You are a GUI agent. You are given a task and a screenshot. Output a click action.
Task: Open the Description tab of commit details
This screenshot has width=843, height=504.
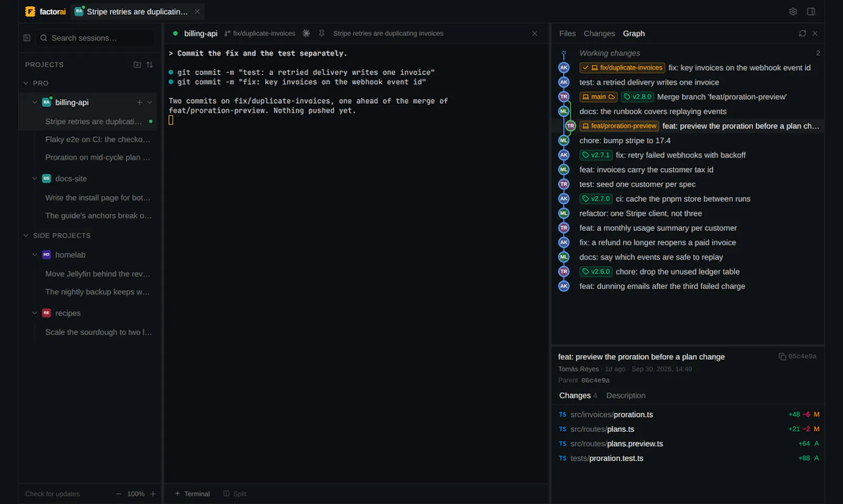[626, 396]
